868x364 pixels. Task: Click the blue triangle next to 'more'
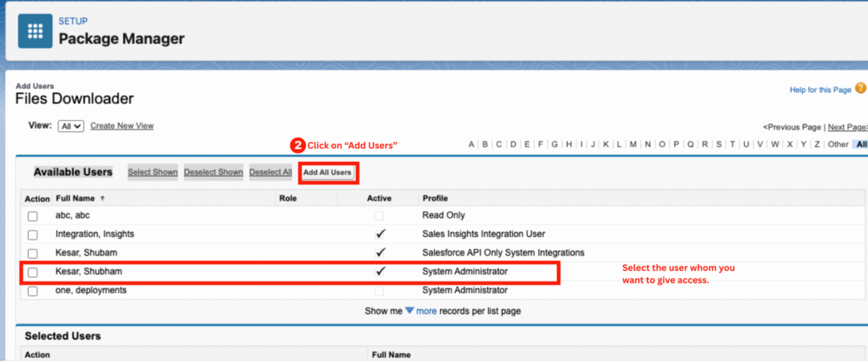tap(409, 311)
